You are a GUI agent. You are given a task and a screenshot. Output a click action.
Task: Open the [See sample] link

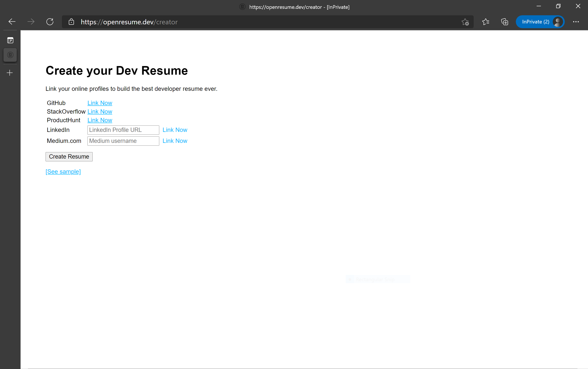coord(63,171)
